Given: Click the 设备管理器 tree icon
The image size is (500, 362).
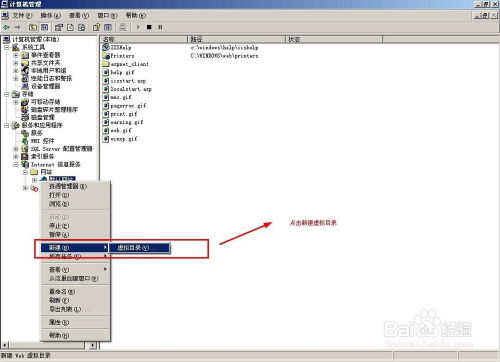Looking at the screenshot, I should point(25,86).
